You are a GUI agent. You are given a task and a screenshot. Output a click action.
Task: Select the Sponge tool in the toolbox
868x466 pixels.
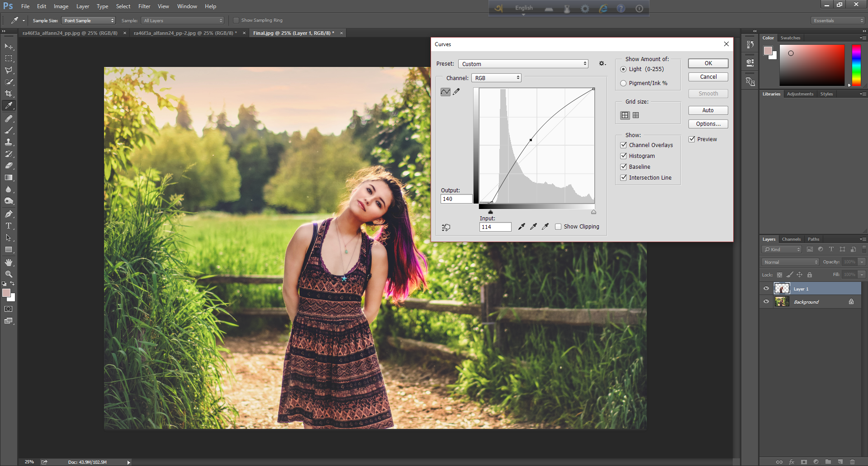9,201
